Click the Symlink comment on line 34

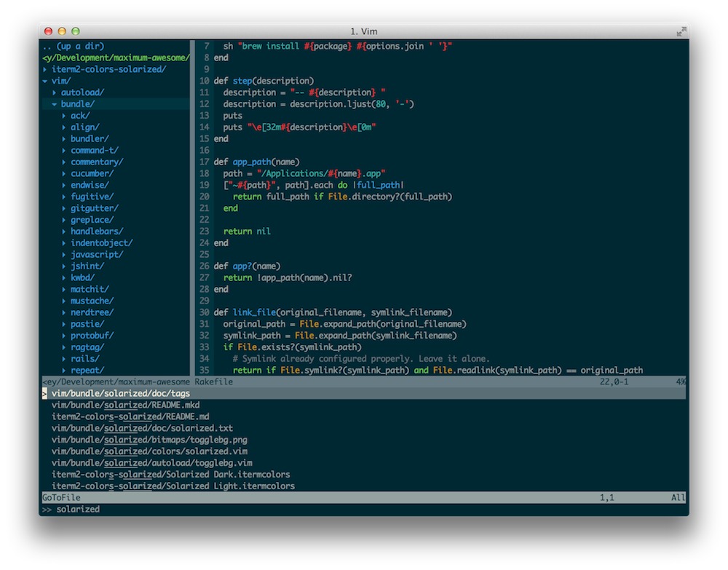point(361,359)
